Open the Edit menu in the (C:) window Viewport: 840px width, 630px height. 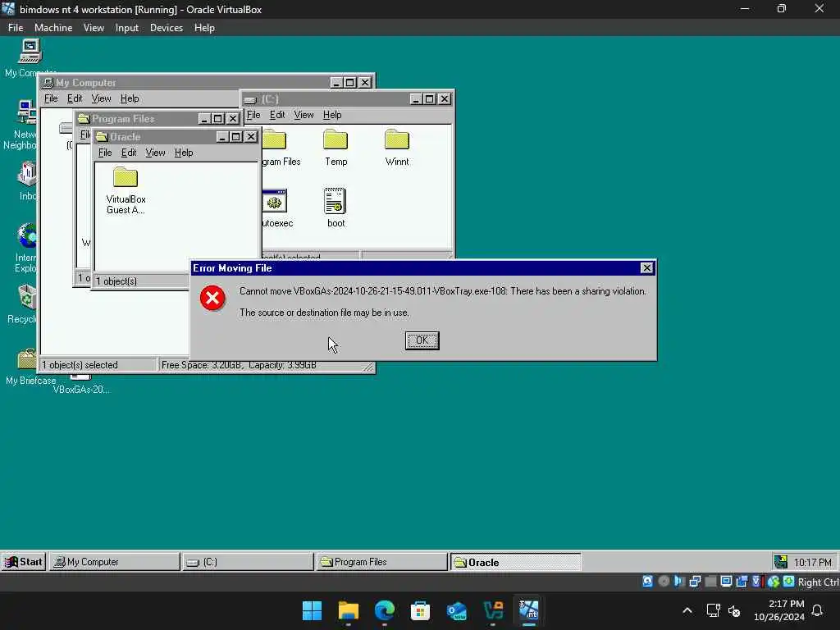(277, 115)
